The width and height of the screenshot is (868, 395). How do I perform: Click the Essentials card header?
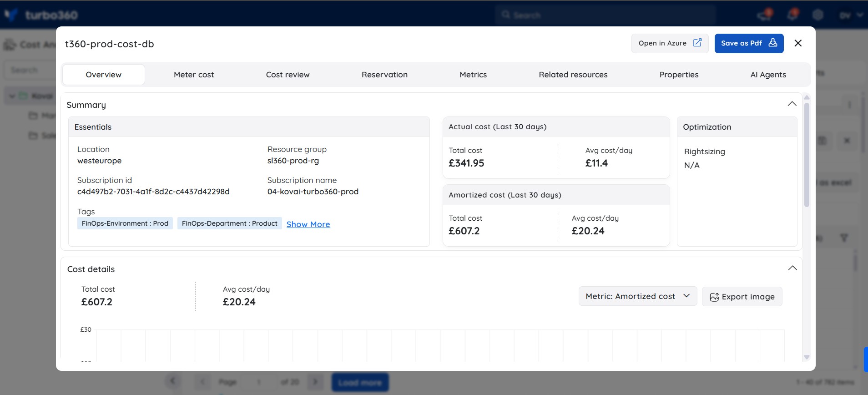[249, 127]
